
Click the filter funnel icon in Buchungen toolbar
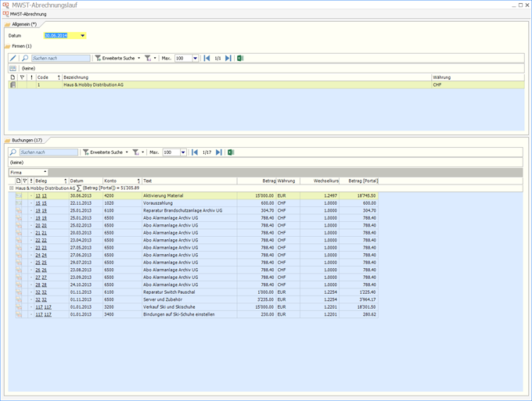click(x=135, y=152)
